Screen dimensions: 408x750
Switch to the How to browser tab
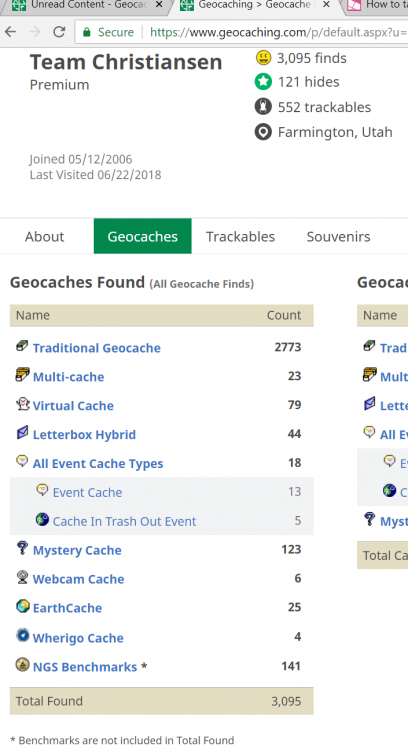(376, 5)
